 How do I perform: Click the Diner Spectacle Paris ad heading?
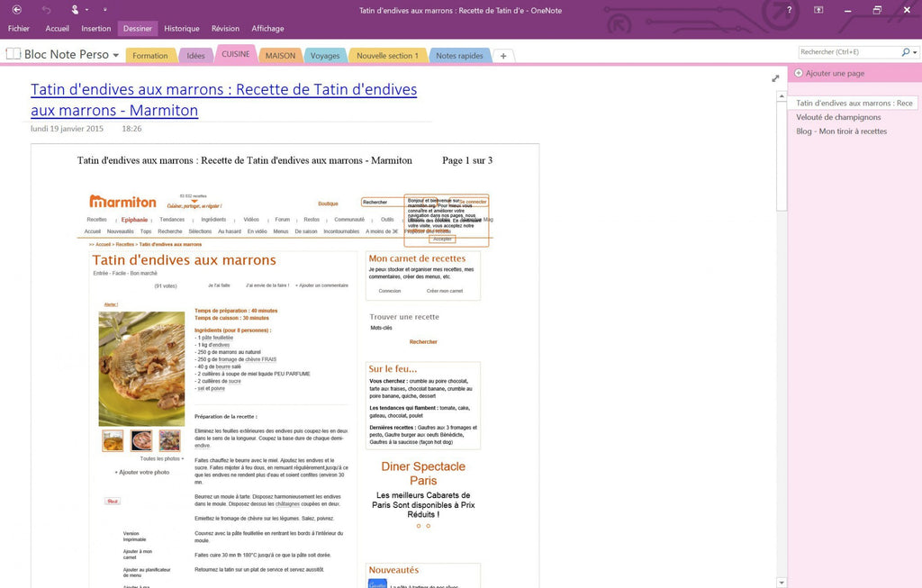pyautogui.click(x=423, y=474)
